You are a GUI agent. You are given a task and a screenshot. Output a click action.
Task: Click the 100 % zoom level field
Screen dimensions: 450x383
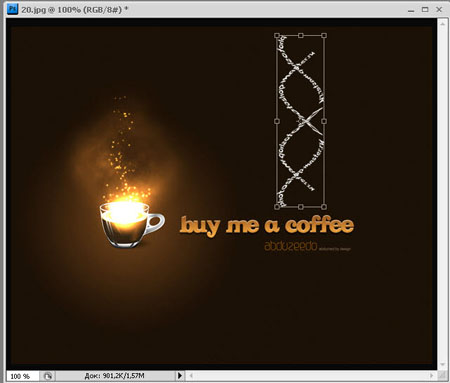[x=23, y=376]
